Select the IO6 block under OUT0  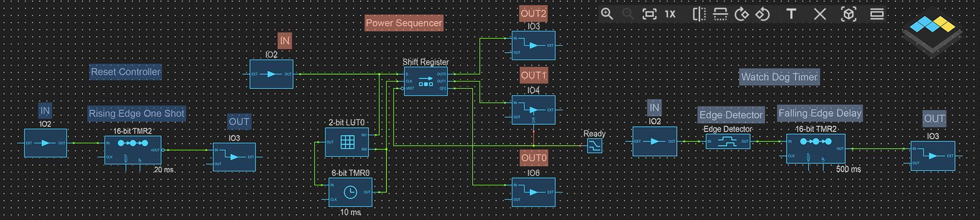click(533, 192)
